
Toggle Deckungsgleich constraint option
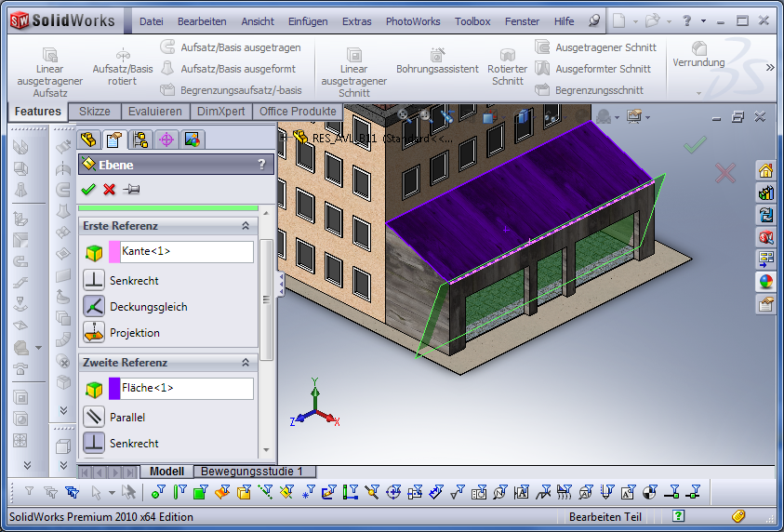click(x=94, y=306)
